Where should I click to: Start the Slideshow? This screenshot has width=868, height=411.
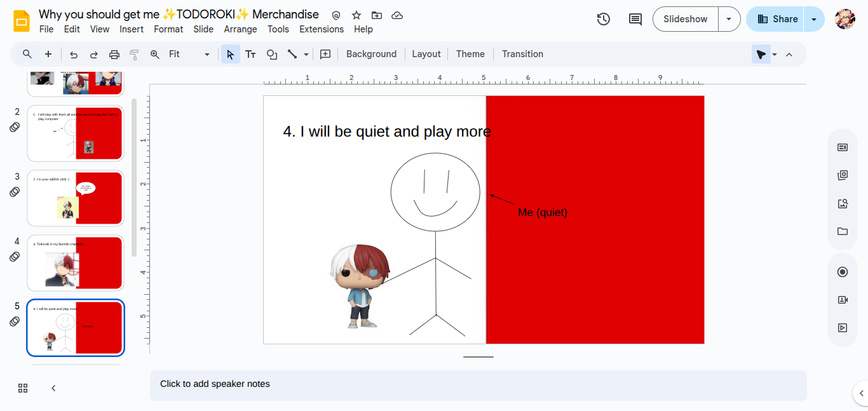point(686,19)
